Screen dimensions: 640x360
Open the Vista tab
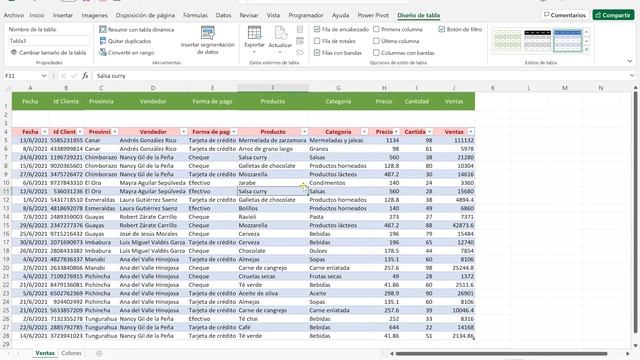pos(273,15)
